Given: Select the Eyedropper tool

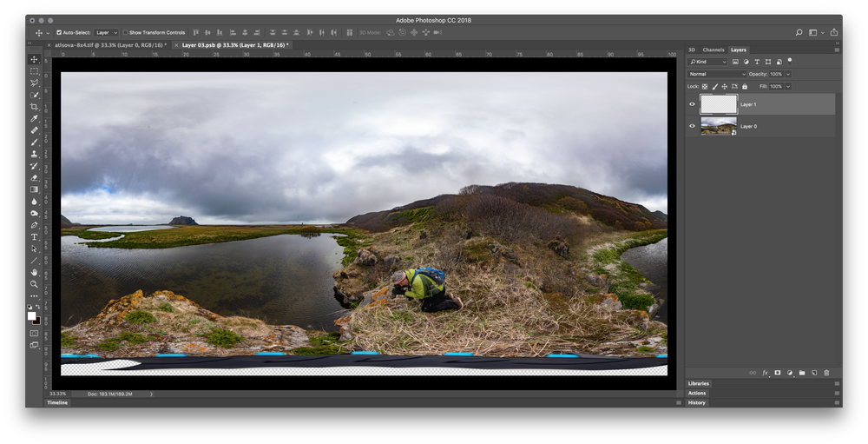Looking at the screenshot, I should point(35,118).
